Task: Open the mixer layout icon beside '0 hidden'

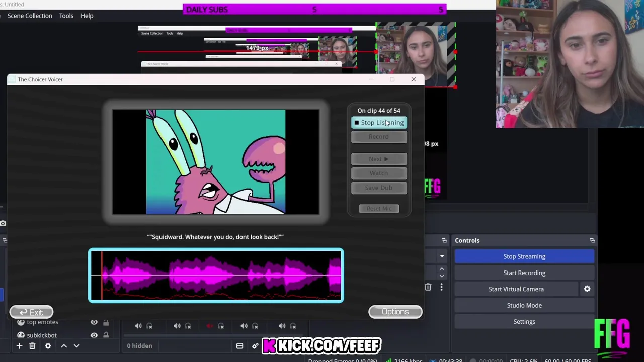Action: point(239,346)
